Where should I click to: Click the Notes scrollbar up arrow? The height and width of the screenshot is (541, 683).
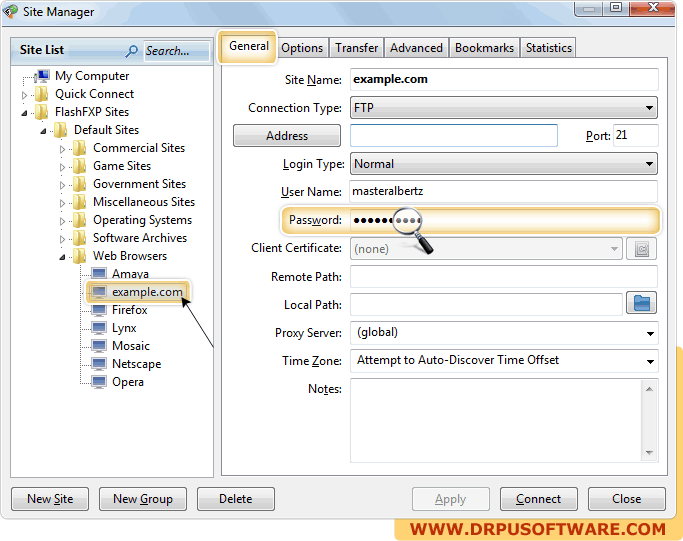tap(649, 389)
